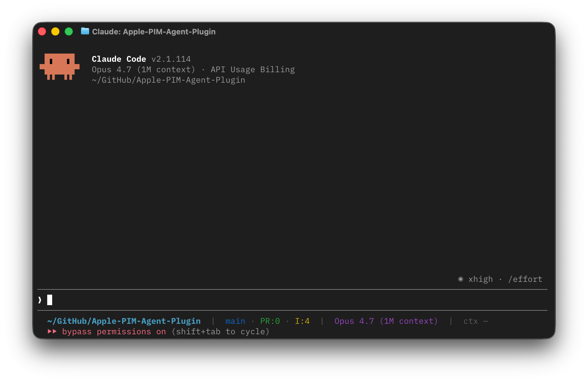Image resolution: width=588 pixels, height=382 pixels.
Task: Click the main branch name in status line
Action: (x=235, y=321)
